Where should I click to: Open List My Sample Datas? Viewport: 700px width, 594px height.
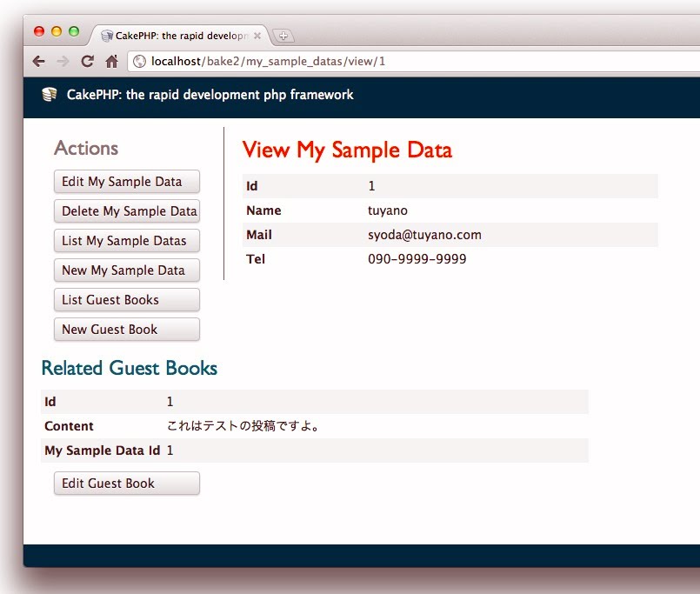click(x=127, y=240)
